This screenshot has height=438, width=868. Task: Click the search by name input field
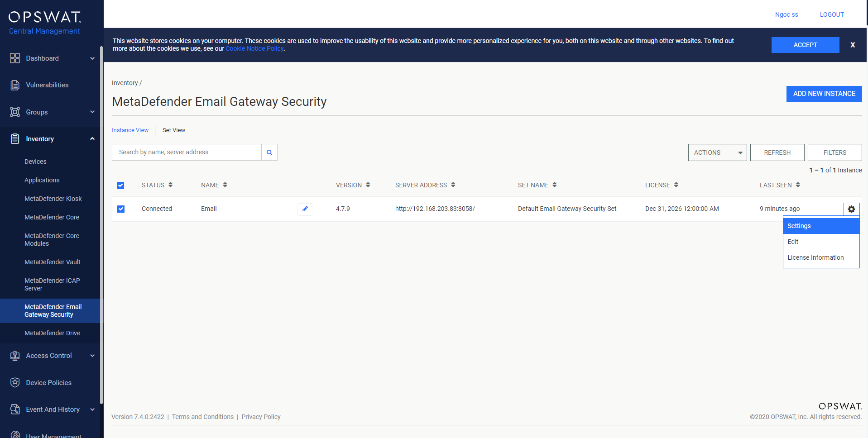point(187,152)
